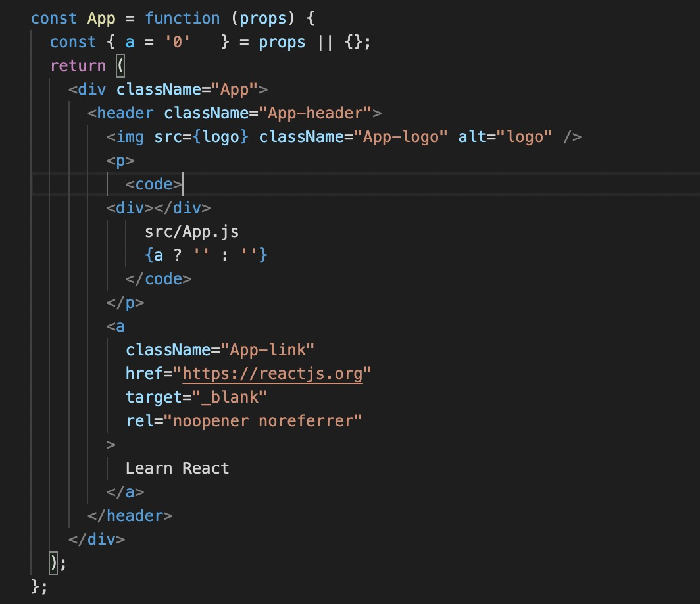Viewport: 700px width, 604px height.
Task: Select the '0' default value string
Action: click(177, 42)
